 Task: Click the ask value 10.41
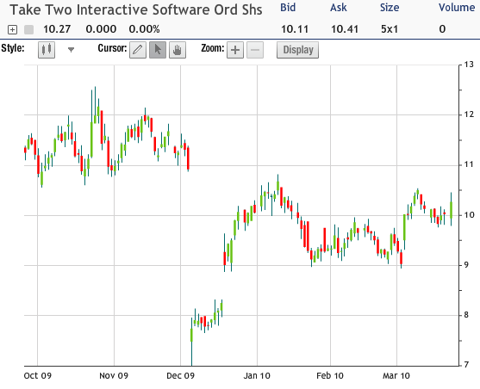[345, 29]
